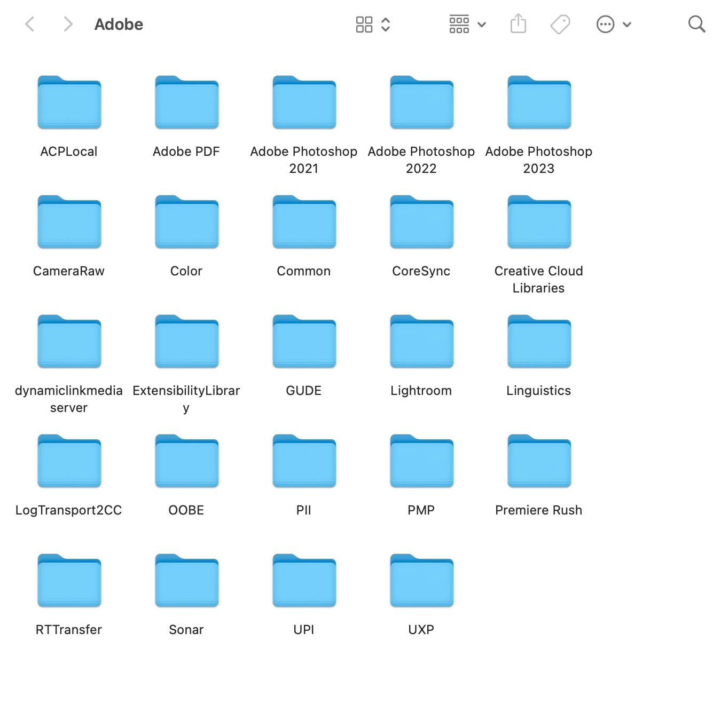Screen dimensions: 721x728
Task: Select the ACPLocal folder icon
Action: point(69,102)
